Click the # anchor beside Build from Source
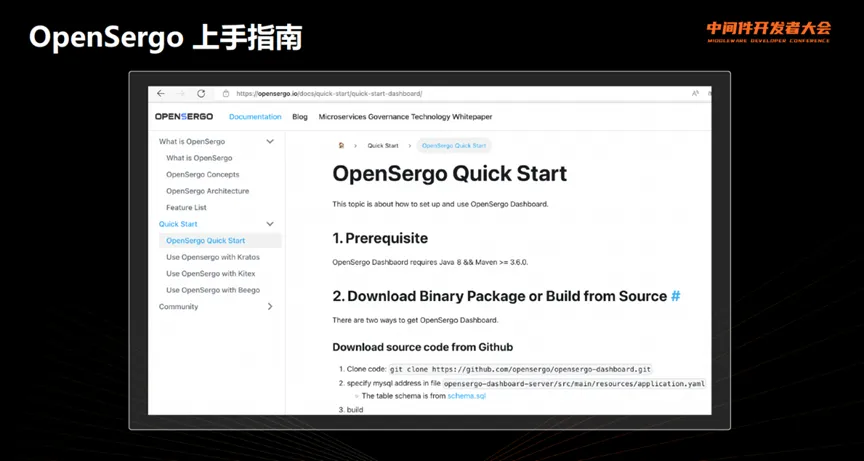864x461 pixels. tap(676, 296)
